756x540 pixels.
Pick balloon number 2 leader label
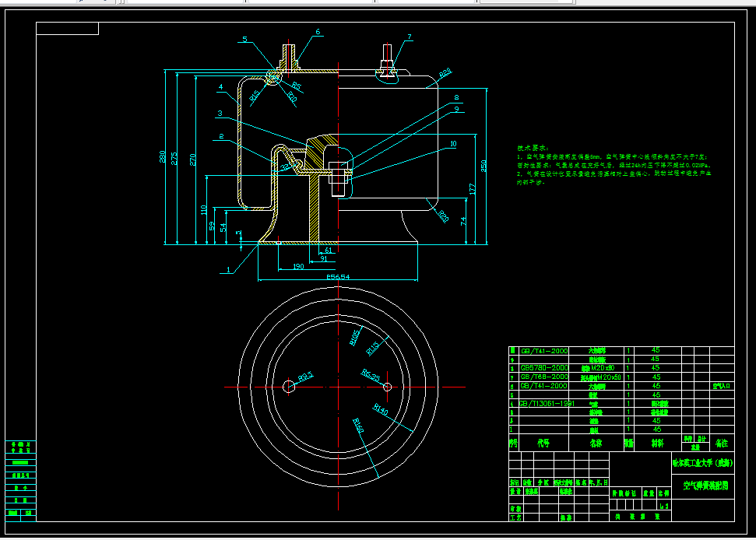(221, 136)
